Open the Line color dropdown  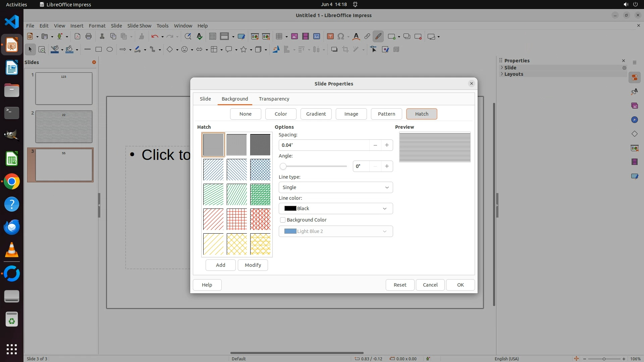(335, 208)
